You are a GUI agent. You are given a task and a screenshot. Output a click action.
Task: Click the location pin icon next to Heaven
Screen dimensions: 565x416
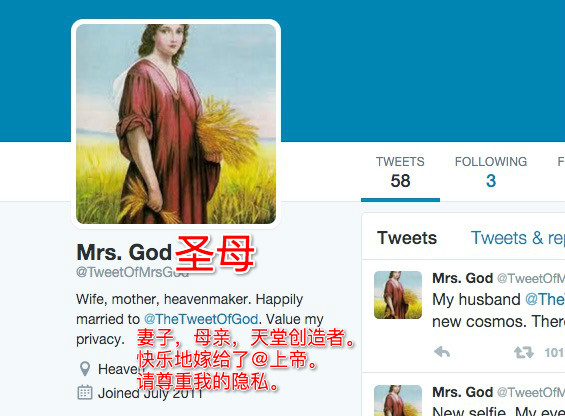(85, 369)
